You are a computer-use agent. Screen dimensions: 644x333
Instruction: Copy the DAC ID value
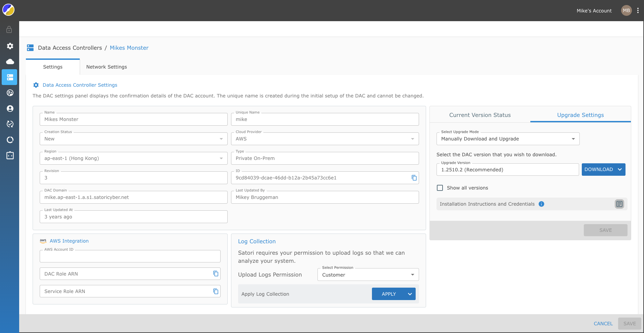click(x=414, y=178)
